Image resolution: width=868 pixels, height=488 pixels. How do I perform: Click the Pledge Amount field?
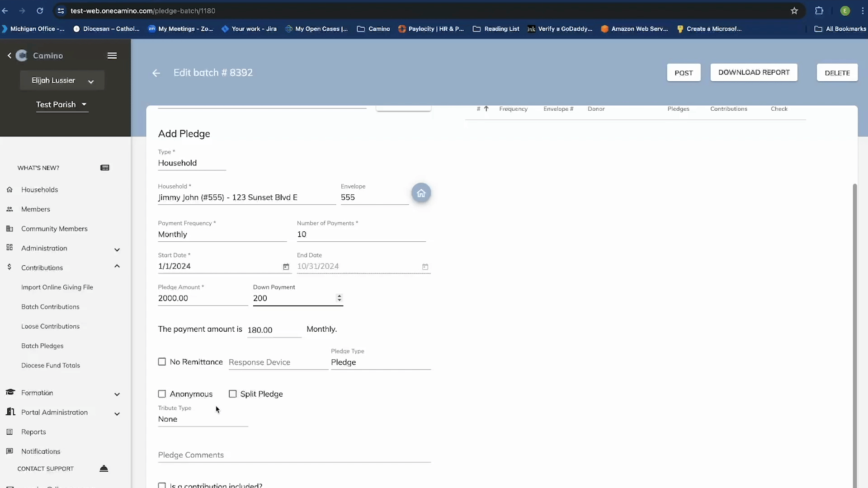203,298
